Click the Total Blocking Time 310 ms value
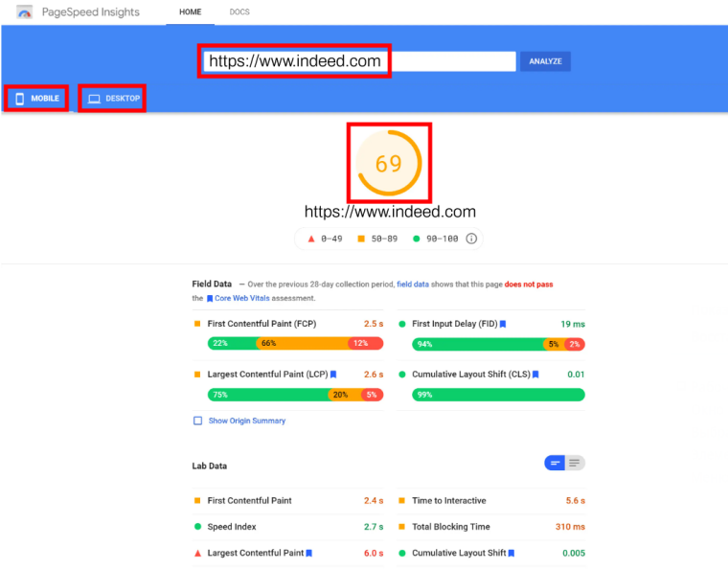 570,527
